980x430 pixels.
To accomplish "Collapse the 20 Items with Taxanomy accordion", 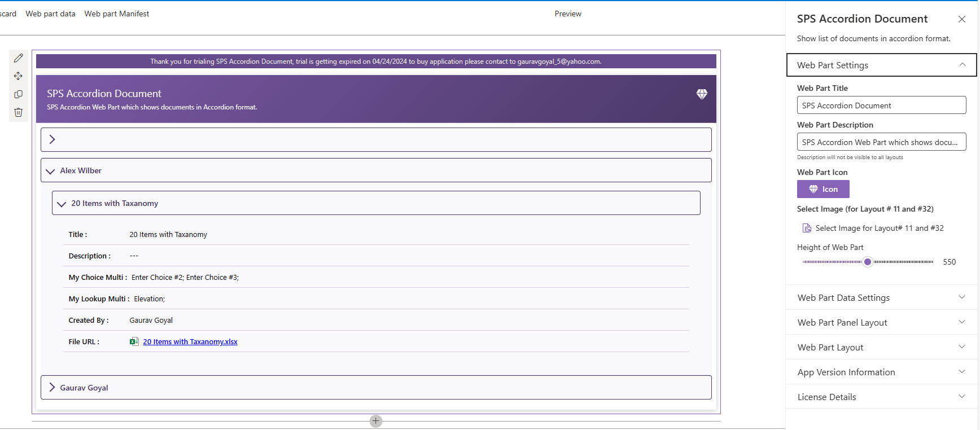I will pos(376,203).
